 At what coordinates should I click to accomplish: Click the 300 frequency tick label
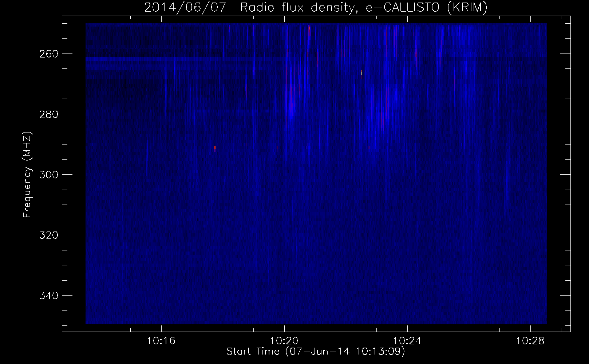(48, 175)
